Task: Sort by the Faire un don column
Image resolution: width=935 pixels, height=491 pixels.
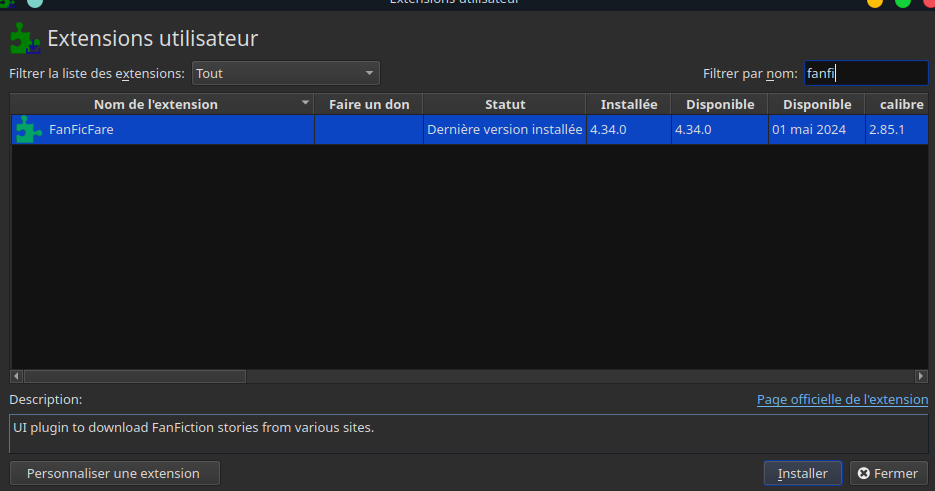Action: [369, 104]
